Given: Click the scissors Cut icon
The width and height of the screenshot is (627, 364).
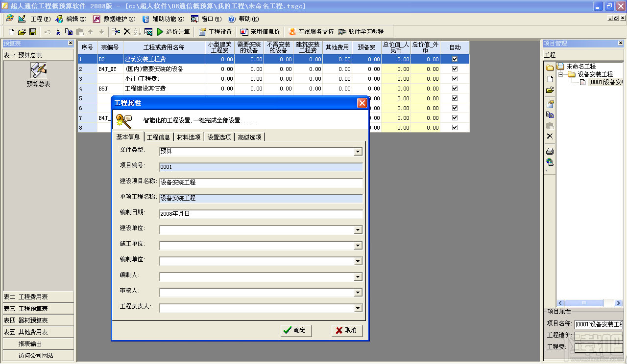Looking at the screenshot, I should tap(58, 32).
